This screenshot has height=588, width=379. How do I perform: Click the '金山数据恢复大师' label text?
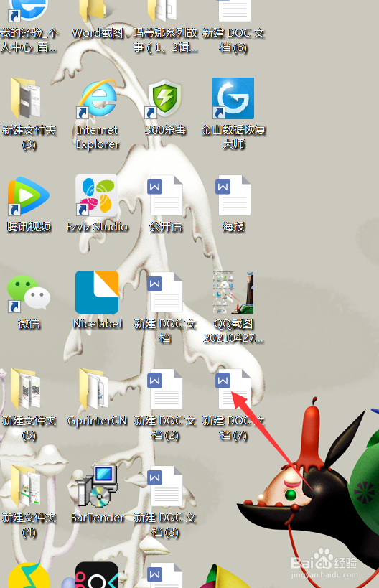233,137
